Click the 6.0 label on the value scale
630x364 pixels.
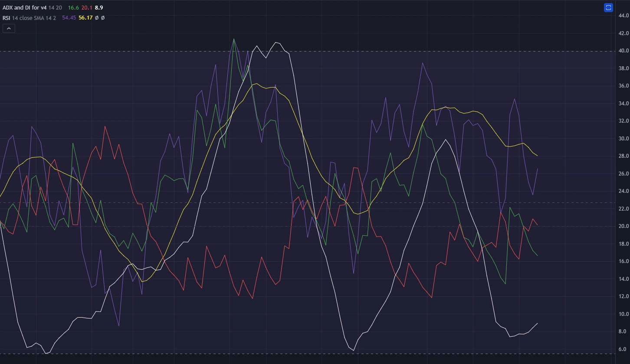[x=623, y=349]
